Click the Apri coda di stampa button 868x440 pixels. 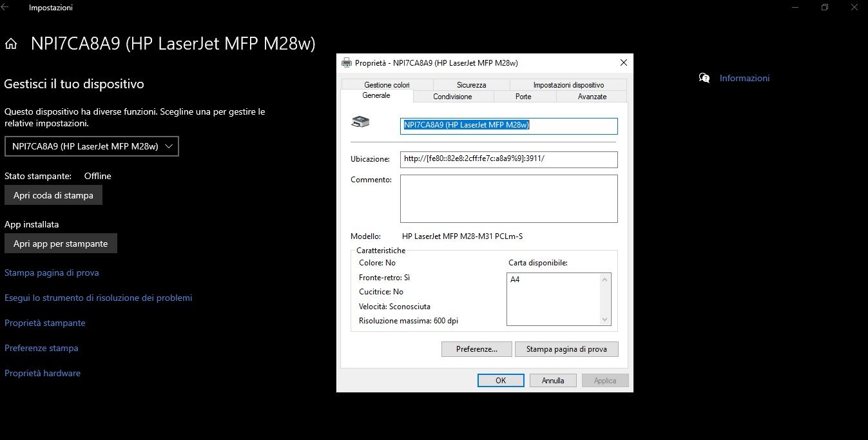pyautogui.click(x=53, y=195)
